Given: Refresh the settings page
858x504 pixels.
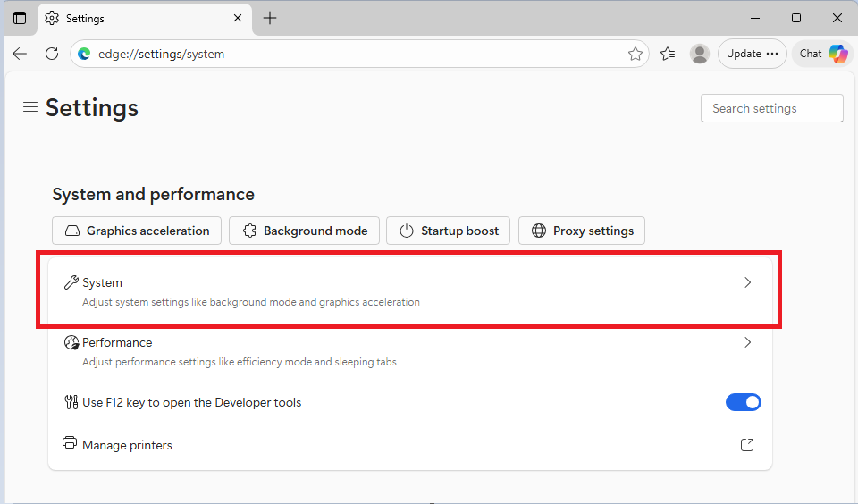Looking at the screenshot, I should click(52, 54).
